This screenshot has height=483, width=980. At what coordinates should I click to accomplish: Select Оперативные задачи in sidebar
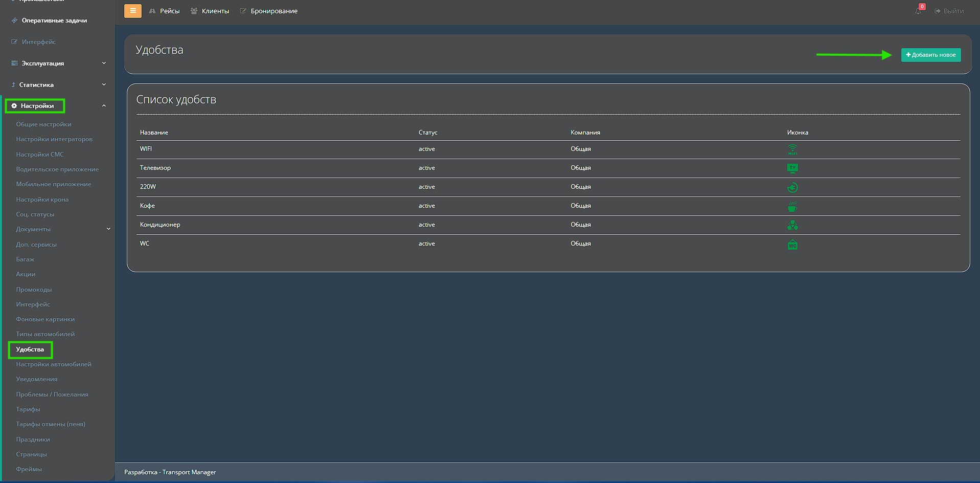pyautogui.click(x=54, y=20)
